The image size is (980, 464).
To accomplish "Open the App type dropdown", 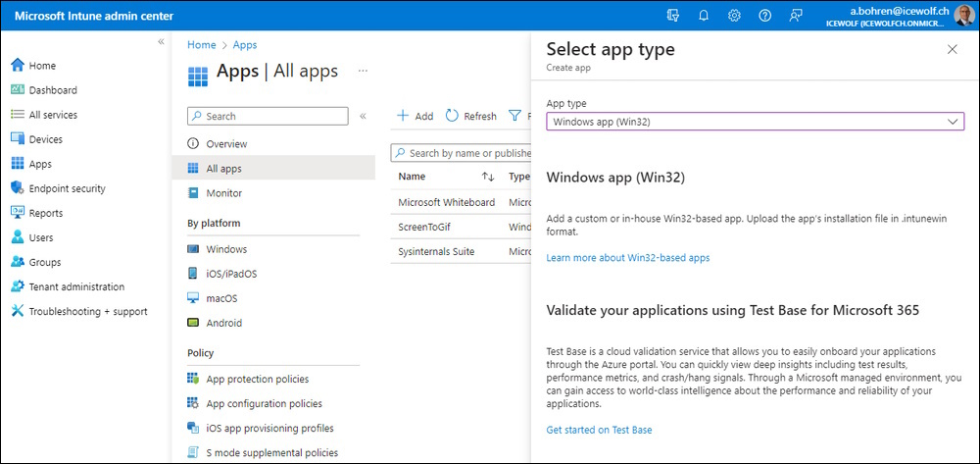I will coord(755,122).
